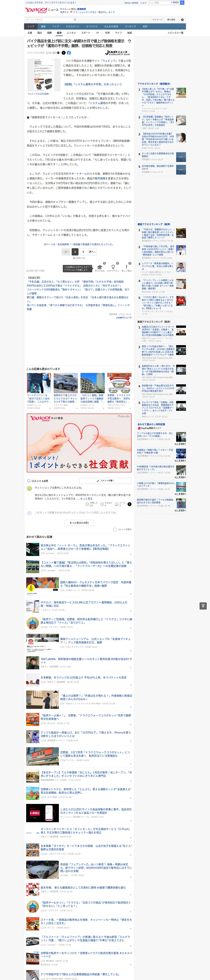210x980 pixels.
Task: Share the first comment on X
Action: click(x=130, y=504)
